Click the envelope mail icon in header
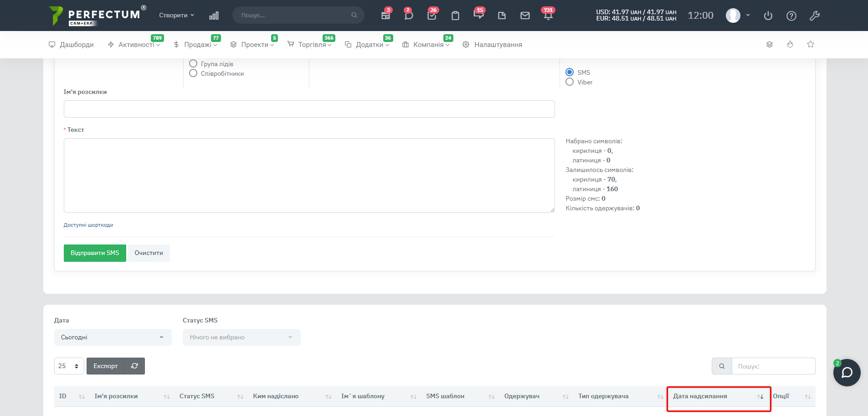Screen dimensions: 868x416 tap(525, 16)
